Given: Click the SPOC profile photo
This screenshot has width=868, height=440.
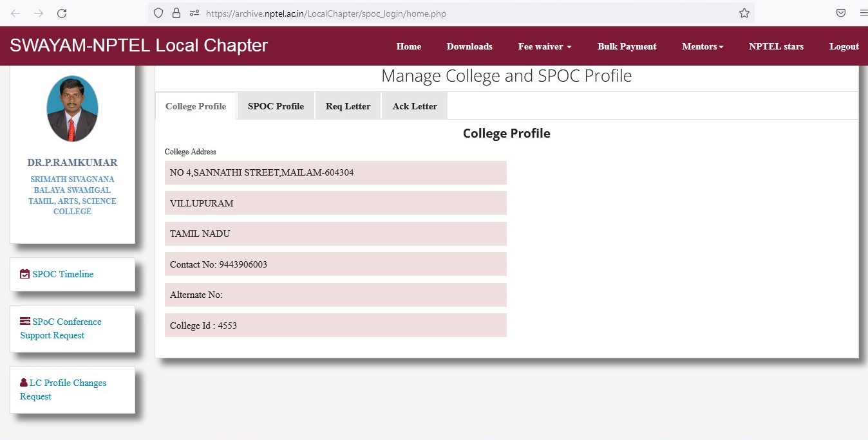Looking at the screenshot, I should (x=72, y=109).
